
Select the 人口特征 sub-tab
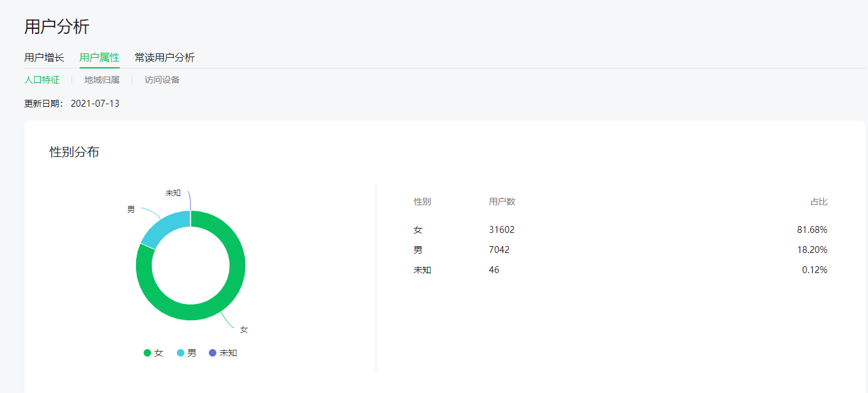[42, 80]
